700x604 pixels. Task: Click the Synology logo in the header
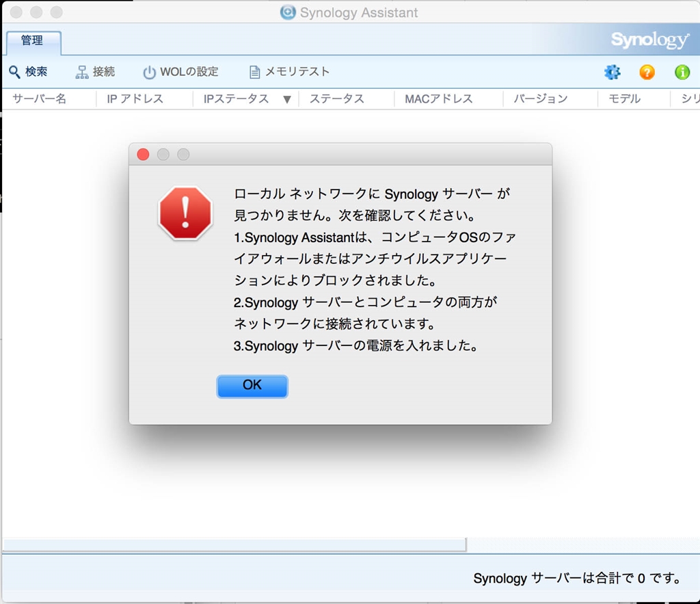point(650,40)
